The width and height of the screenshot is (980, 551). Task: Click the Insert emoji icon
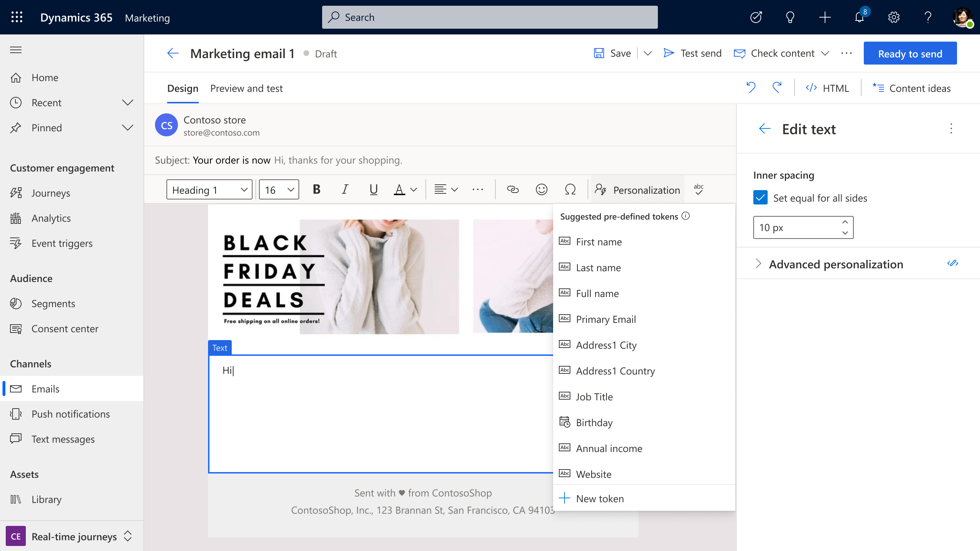point(541,190)
